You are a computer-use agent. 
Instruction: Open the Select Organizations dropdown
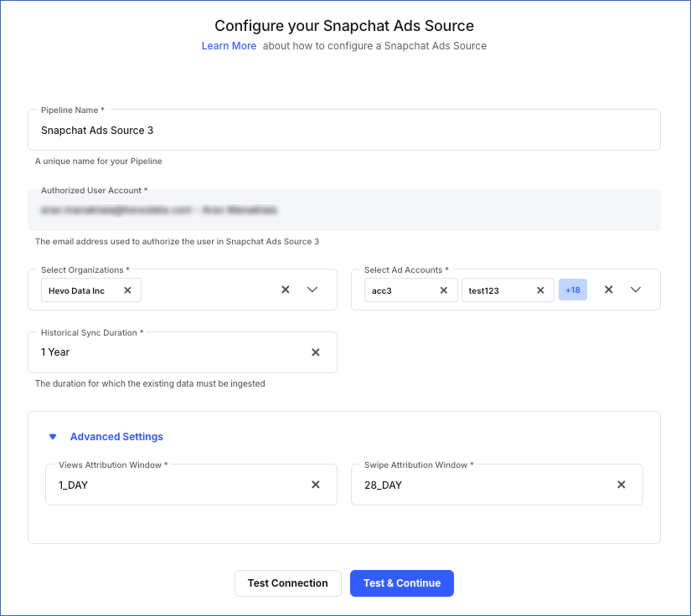pyautogui.click(x=312, y=290)
